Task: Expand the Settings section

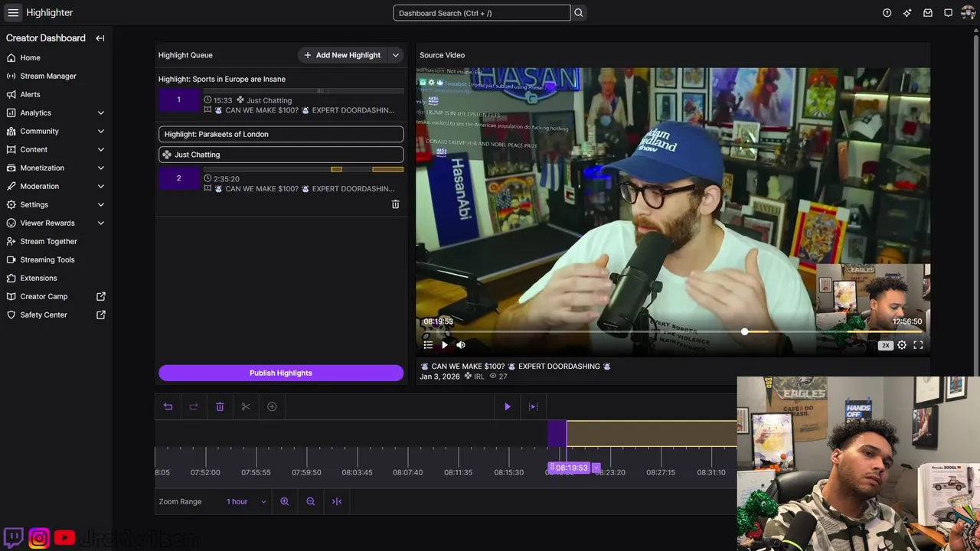Action: tap(101, 204)
